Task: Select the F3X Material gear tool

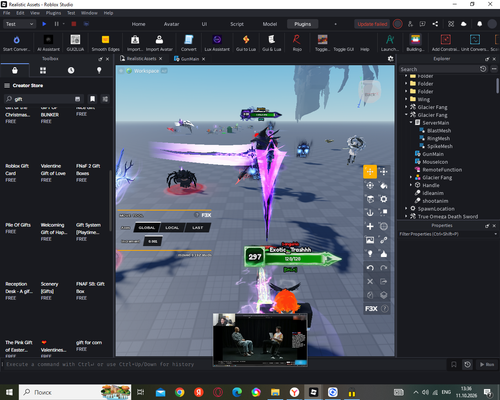Action: pyautogui.click(x=384, y=199)
